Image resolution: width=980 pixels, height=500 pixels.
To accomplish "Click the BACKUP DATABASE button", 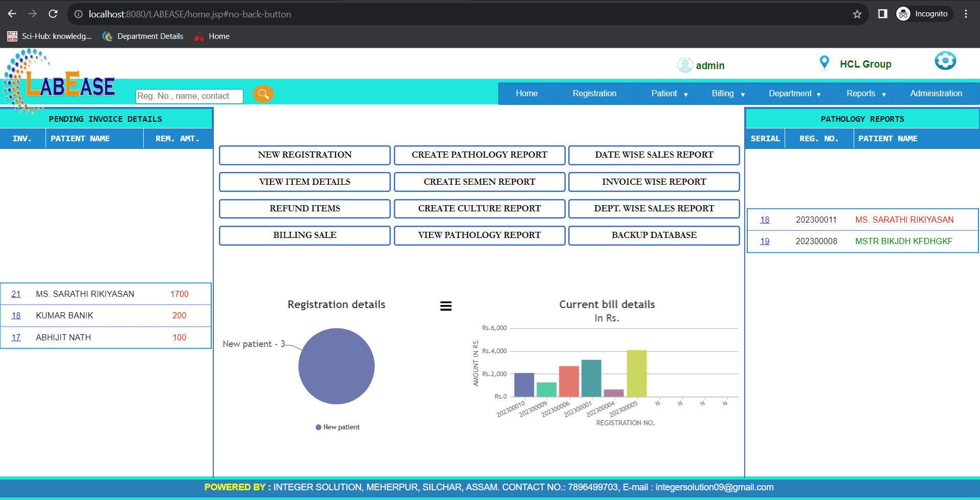I will click(654, 235).
